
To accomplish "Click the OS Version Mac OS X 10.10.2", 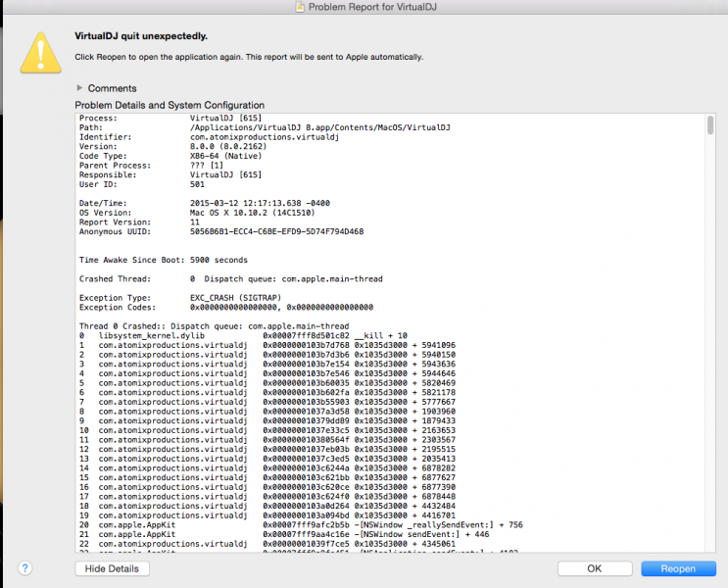I will coord(252,213).
